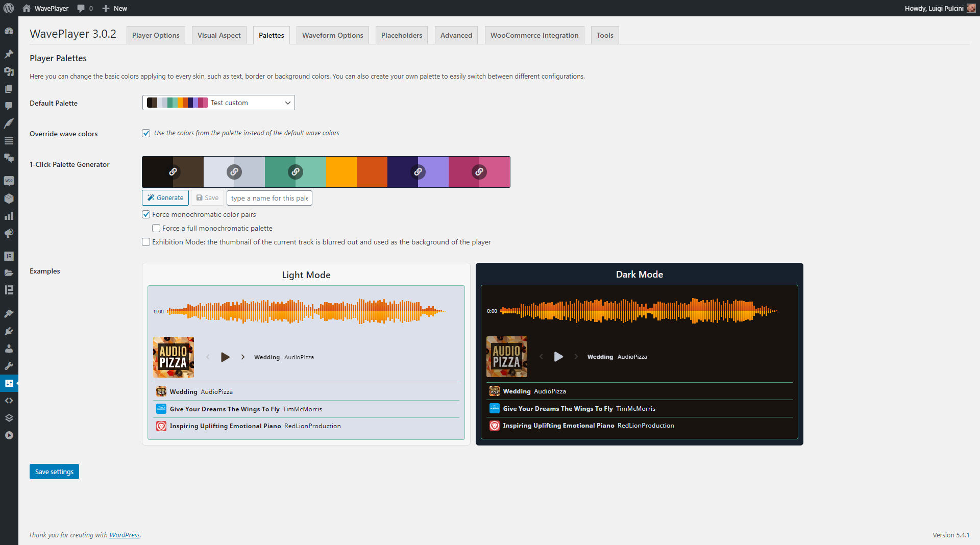
Task: Enable Exhibition Mode checkbox
Action: (146, 242)
